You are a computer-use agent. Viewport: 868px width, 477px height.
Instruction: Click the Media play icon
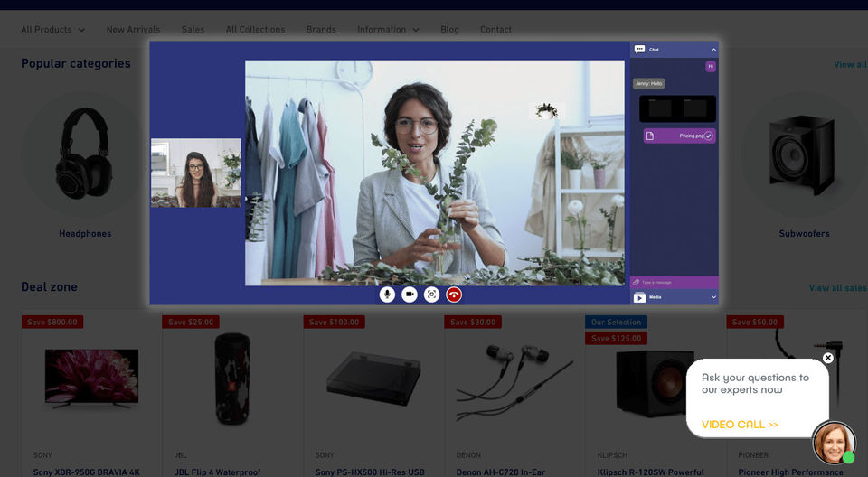(x=639, y=298)
